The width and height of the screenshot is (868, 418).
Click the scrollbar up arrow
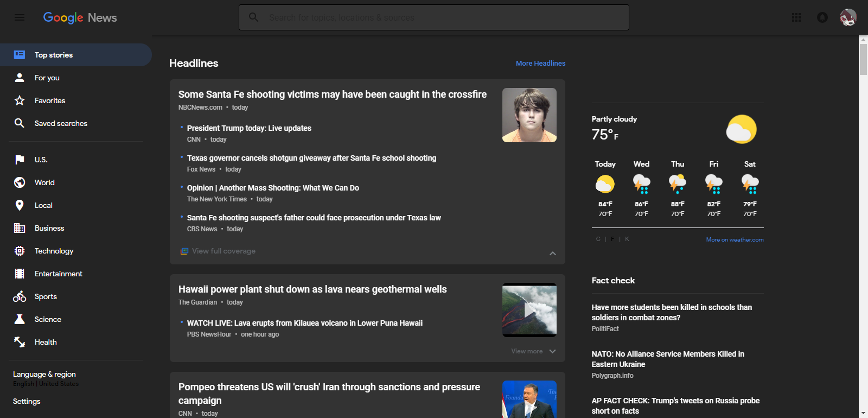[x=863, y=40]
